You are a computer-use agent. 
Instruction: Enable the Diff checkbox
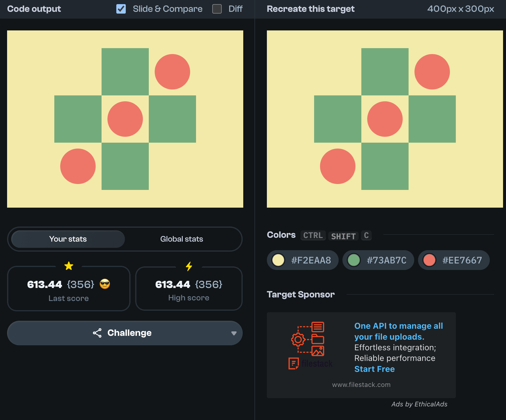click(x=217, y=9)
